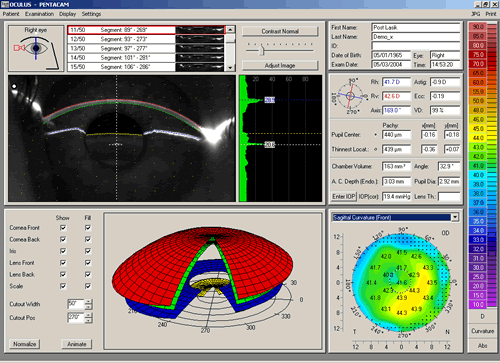Expand the Sagittal Curvature map dropdown
The width and height of the screenshot is (500, 363).
[x=455, y=217]
